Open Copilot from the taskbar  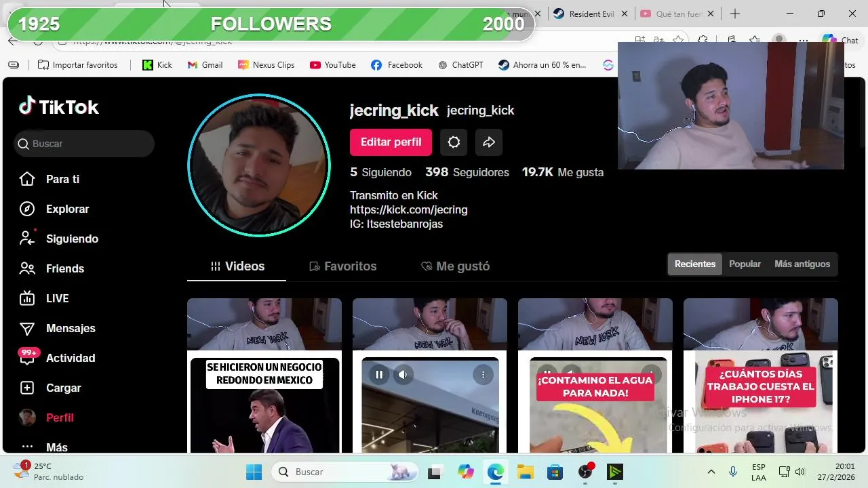465,472
